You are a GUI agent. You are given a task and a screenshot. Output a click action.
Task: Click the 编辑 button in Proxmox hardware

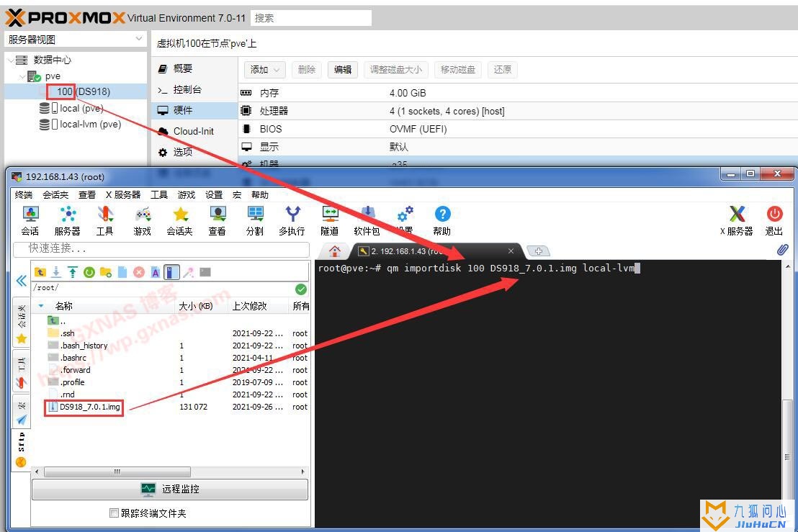click(343, 70)
